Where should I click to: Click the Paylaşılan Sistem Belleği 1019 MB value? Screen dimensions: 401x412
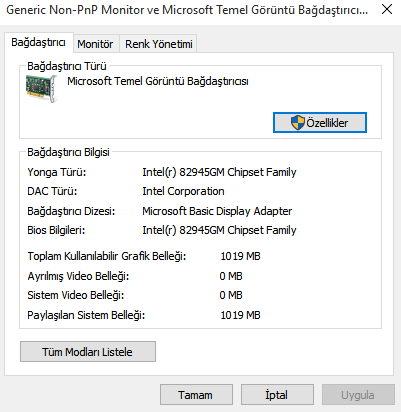(x=240, y=315)
